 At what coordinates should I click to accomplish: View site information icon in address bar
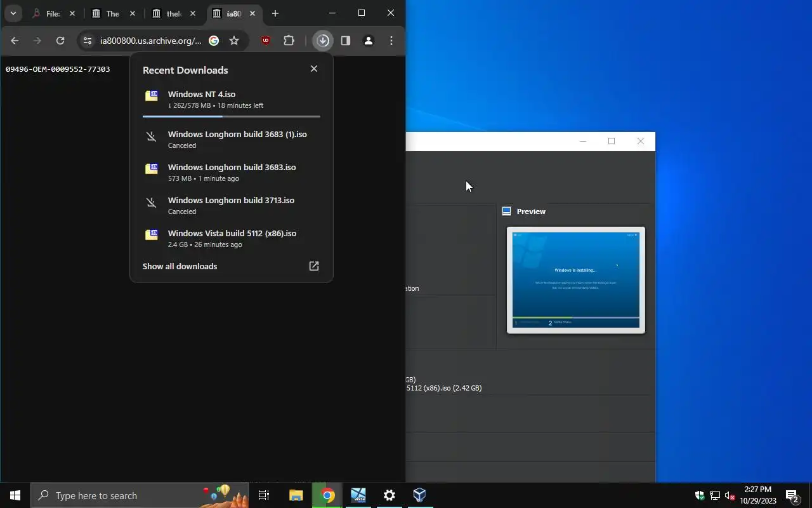click(88, 41)
